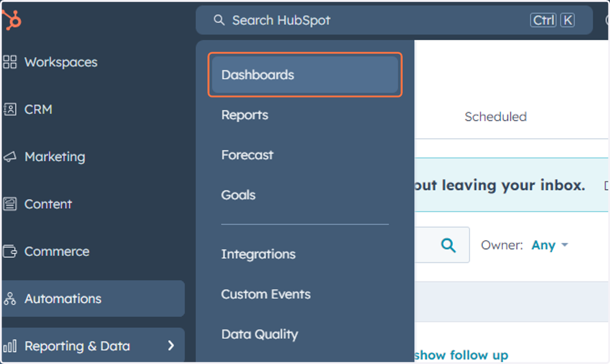The height and width of the screenshot is (364, 610).
Task: Open the Commerce sidebar menu
Action: tap(57, 251)
